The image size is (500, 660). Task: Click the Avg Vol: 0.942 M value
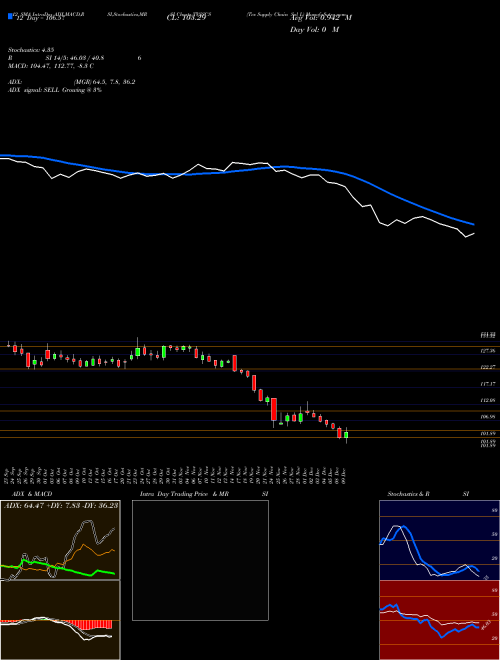[321, 18]
